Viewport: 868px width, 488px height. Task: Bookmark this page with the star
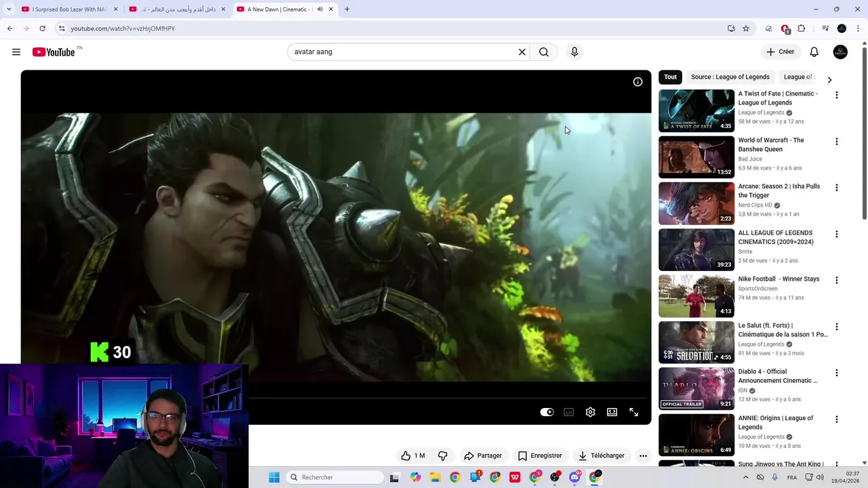tap(746, 28)
